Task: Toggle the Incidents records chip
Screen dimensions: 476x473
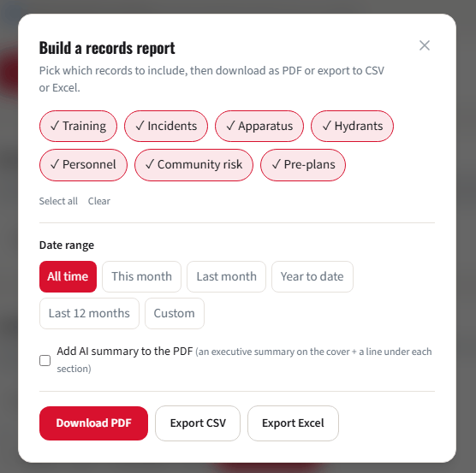Action: pyautogui.click(x=166, y=126)
